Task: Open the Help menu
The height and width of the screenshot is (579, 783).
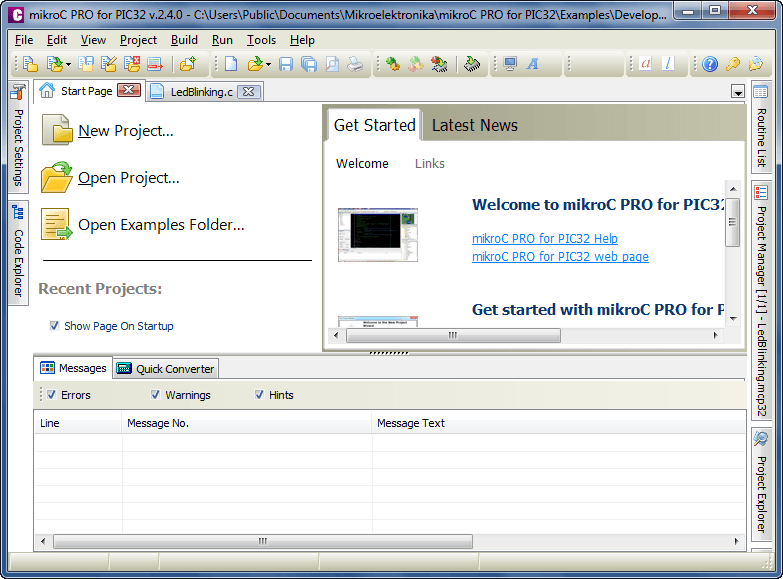Action: [x=302, y=40]
